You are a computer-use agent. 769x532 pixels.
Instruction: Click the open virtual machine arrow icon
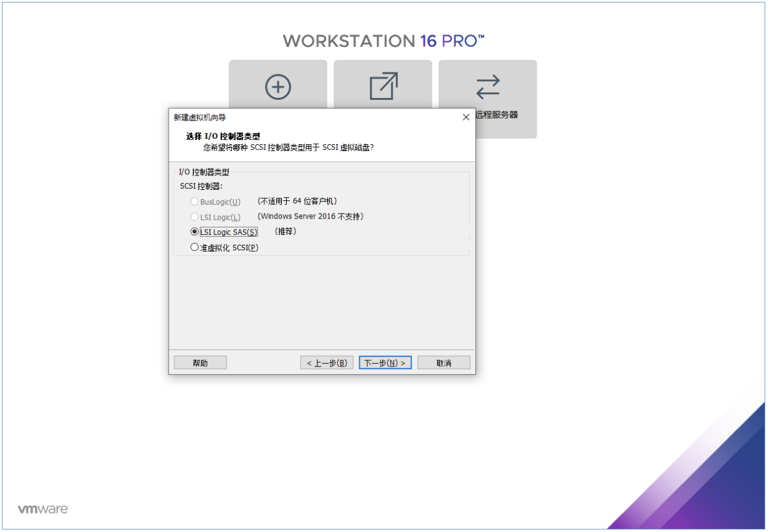coord(384,86)
